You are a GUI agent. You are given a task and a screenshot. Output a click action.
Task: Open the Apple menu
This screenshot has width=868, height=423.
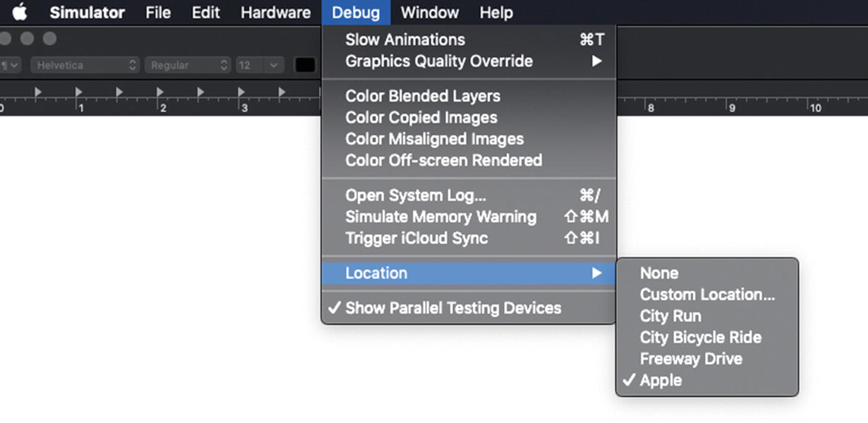pos(20,12)
